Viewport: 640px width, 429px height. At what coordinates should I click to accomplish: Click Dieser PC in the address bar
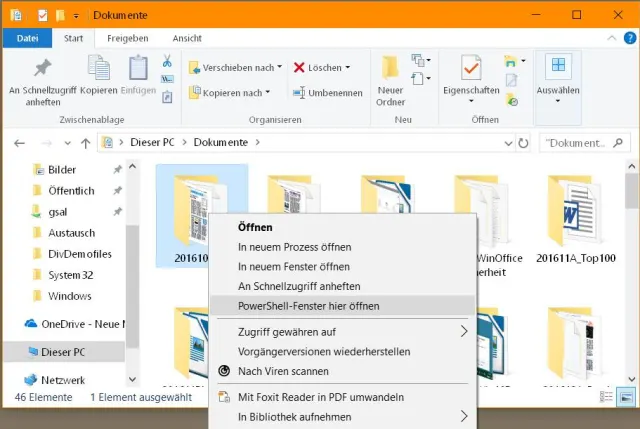152,142
